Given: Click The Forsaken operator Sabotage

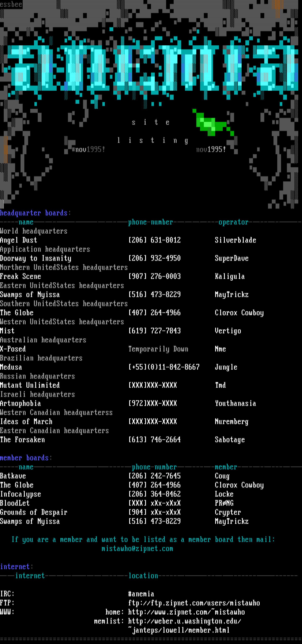Looking at the screenshot, I should pos(230,439).
